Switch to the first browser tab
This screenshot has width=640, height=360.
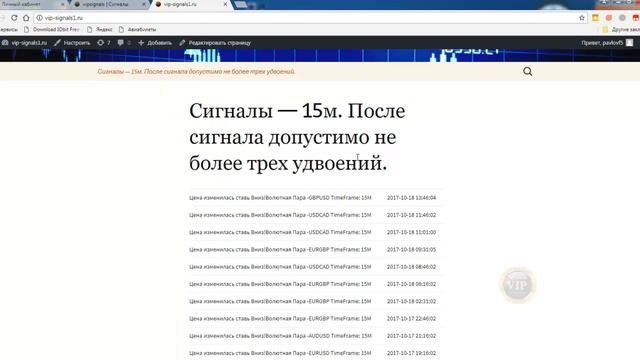32,4
